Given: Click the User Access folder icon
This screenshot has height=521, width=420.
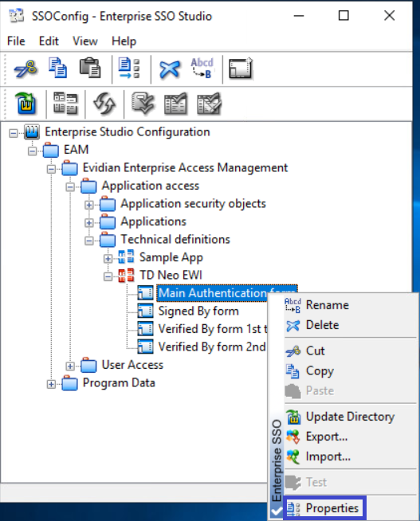Looking at the screenshot, I should 88,365.
